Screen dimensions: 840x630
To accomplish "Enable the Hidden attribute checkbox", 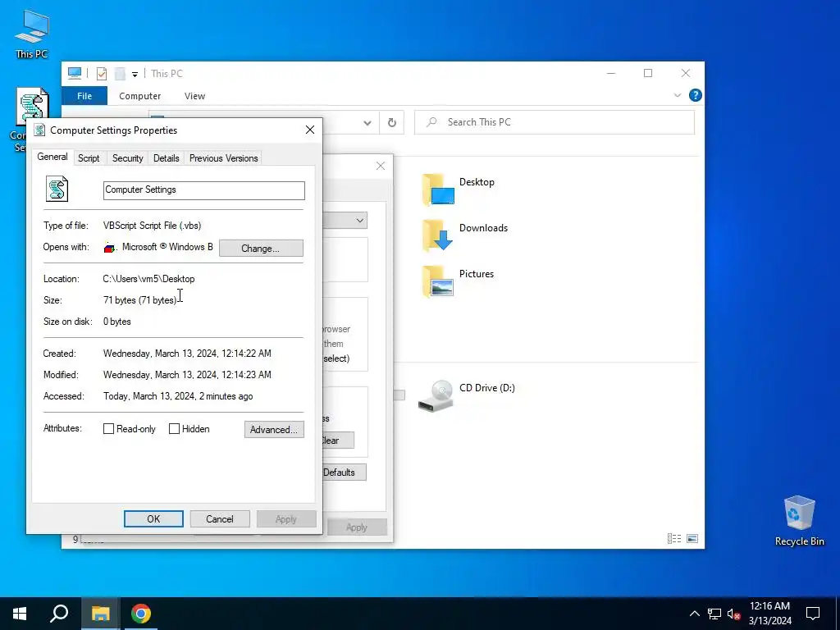I will coord(174,428).
